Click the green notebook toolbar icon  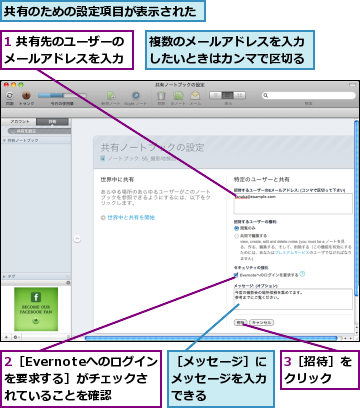(178, 96)
